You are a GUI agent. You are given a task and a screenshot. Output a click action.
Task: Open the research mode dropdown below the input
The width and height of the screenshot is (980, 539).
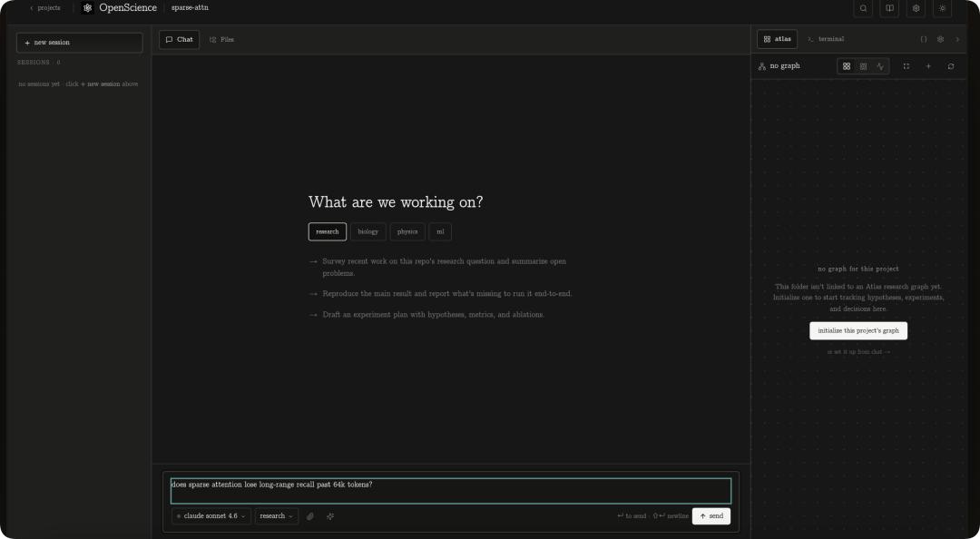(276, 516)
